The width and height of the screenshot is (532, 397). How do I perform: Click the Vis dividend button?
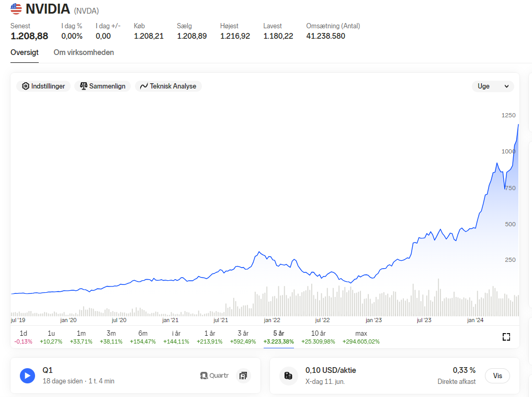[x=497, y=376]
